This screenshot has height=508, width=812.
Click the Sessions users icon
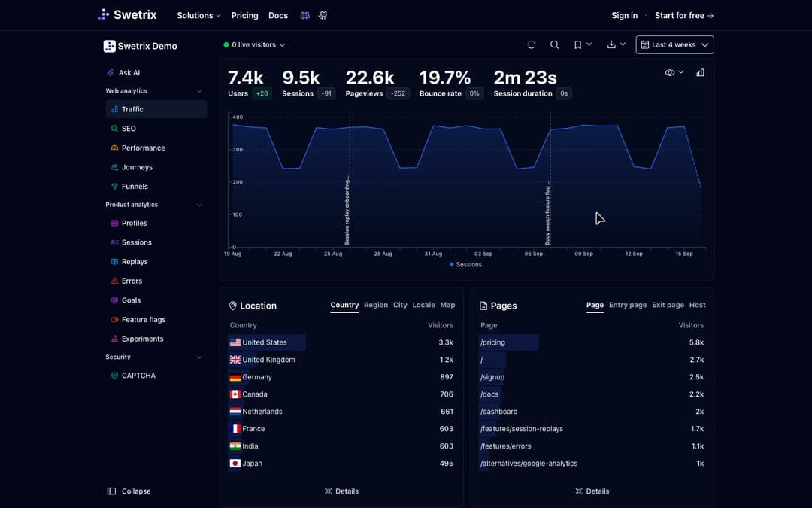(x=114, y=242)
